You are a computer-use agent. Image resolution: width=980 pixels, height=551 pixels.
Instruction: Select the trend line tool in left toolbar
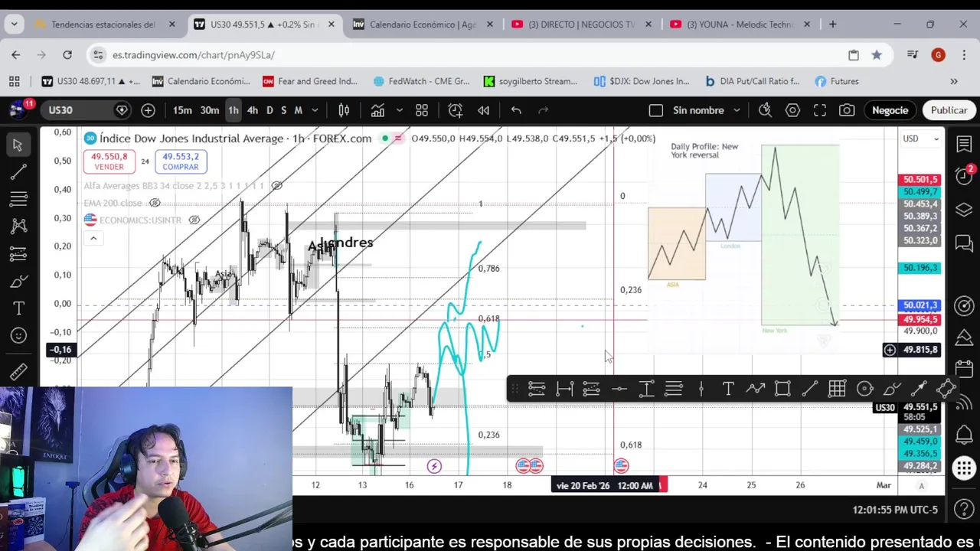[x=18, y=172]
